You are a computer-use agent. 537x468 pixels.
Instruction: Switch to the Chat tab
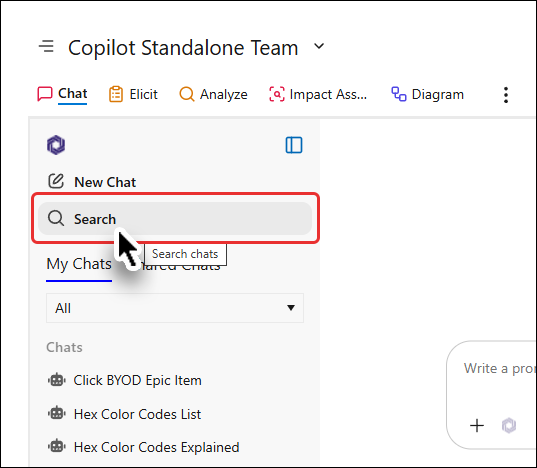(x=62, y=94)
